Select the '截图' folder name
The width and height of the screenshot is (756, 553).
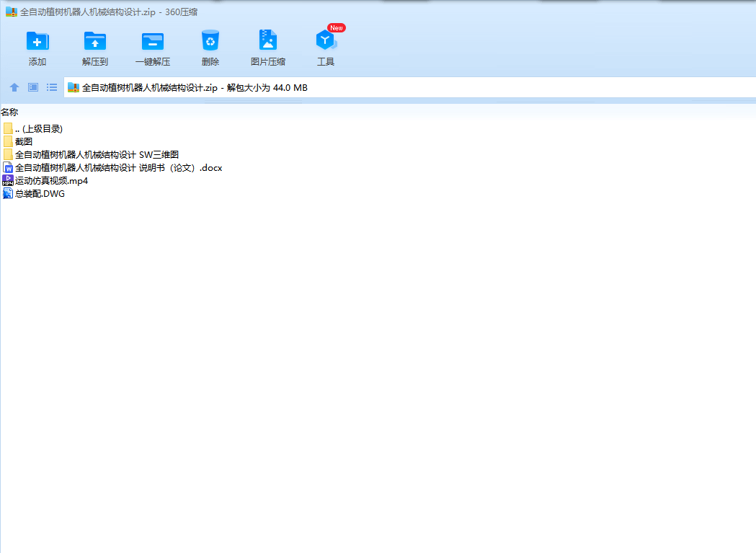[x=24, y=142]
